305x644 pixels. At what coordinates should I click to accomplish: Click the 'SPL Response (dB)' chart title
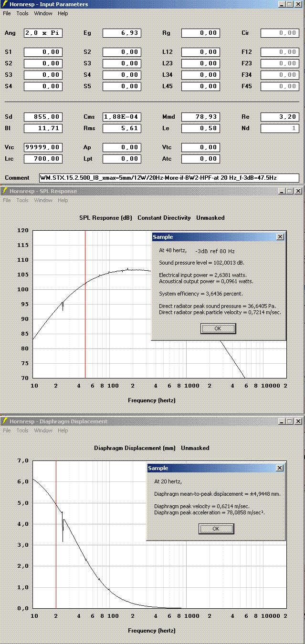pyautogui.click(x=106, y=218)
